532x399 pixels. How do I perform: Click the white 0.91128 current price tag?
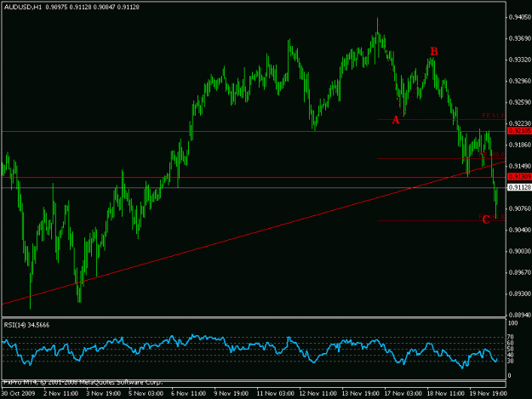pyautogui.click(x=519, y=187)
